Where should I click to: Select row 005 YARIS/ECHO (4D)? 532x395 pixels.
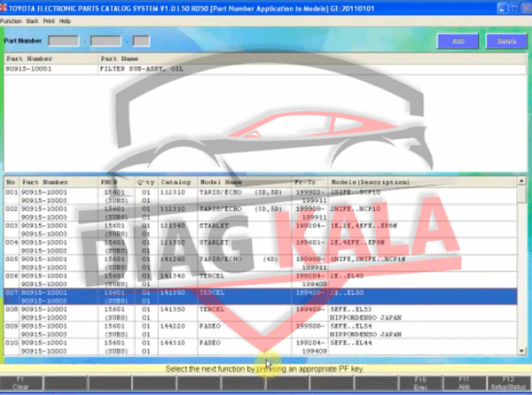point(261,263)
